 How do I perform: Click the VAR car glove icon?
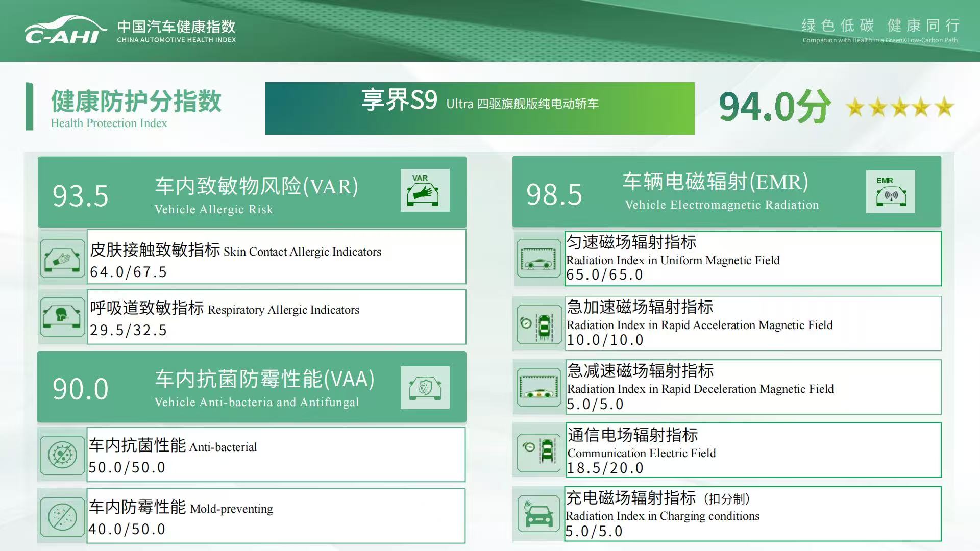coord(425,190)
